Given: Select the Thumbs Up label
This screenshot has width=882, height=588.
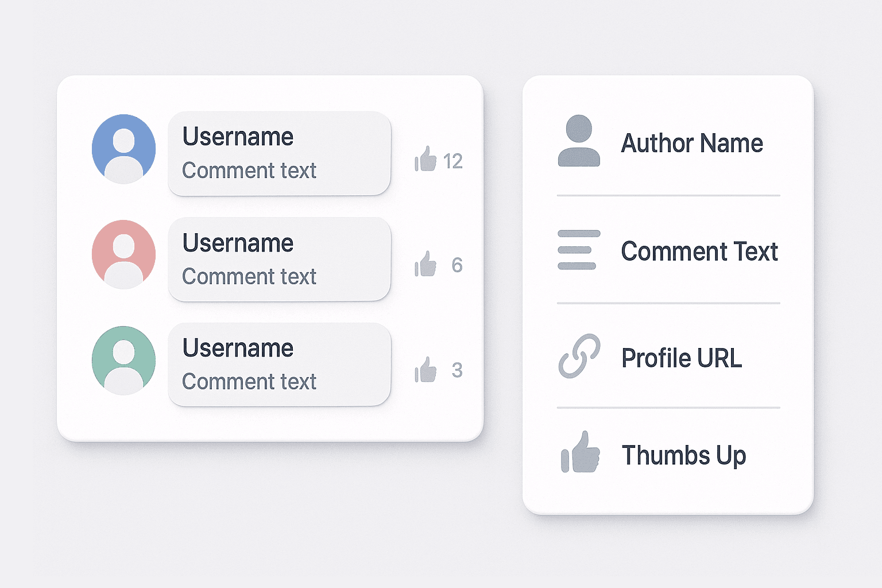Looking at the screenshot, I should (x=684, y=456).
